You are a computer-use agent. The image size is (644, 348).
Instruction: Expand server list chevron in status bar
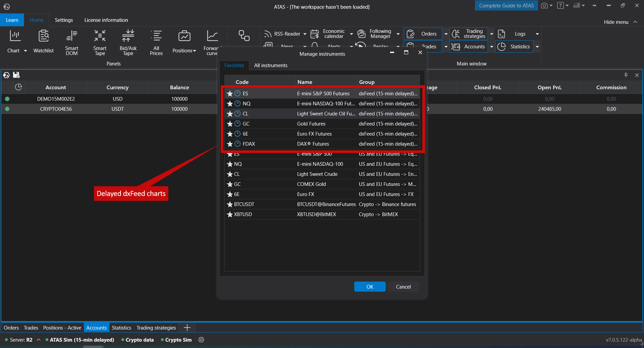pos(39,340)
